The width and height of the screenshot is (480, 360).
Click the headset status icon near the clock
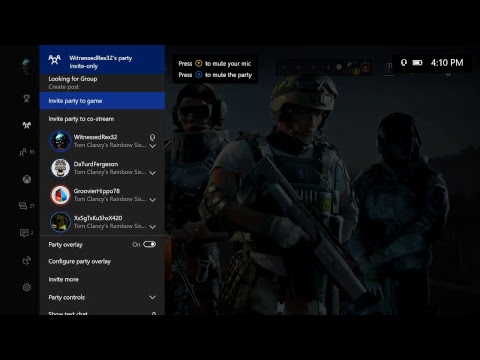404,62
